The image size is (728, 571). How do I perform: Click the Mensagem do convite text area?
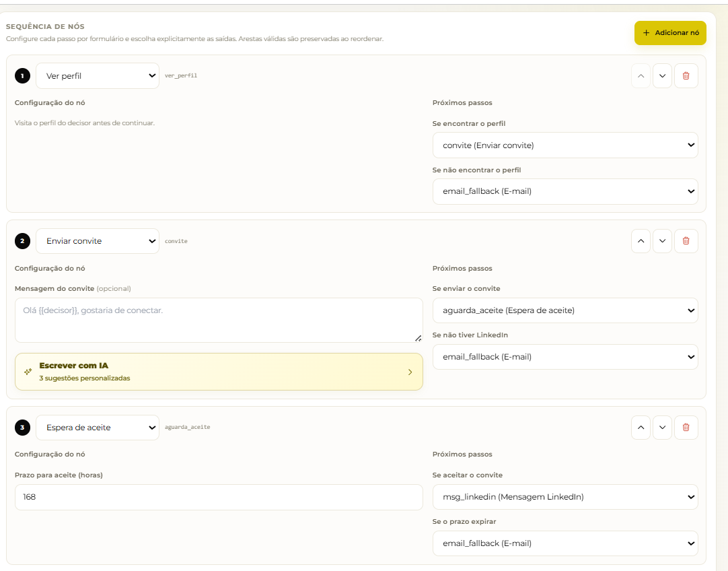[x=219, y=320]
